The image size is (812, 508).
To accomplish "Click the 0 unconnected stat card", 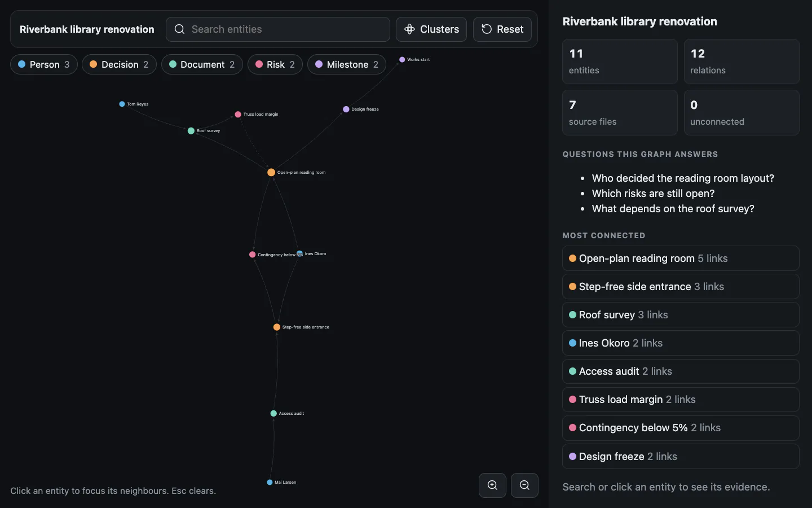I will [x=742, y=113].
